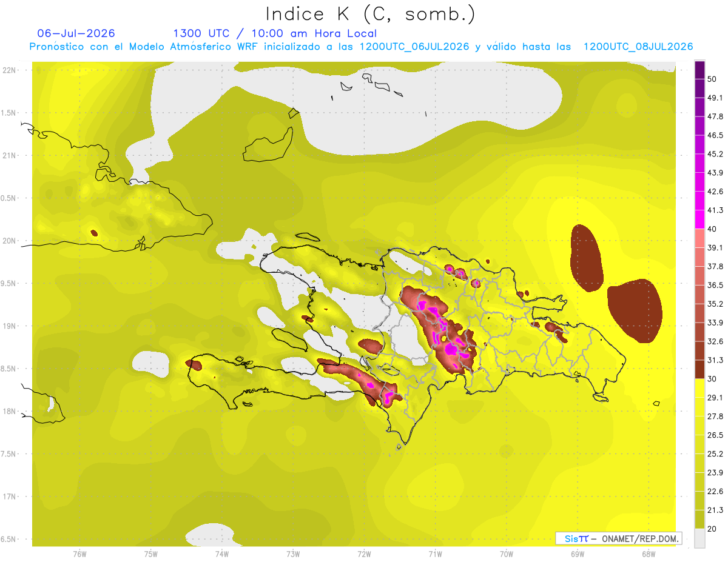Click the '18N' latitude label

pos(9,412)
